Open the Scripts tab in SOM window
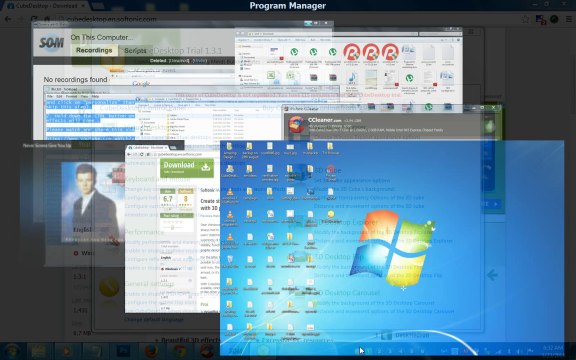The height and width of the screenshot is (360, 576). [135, 51]
